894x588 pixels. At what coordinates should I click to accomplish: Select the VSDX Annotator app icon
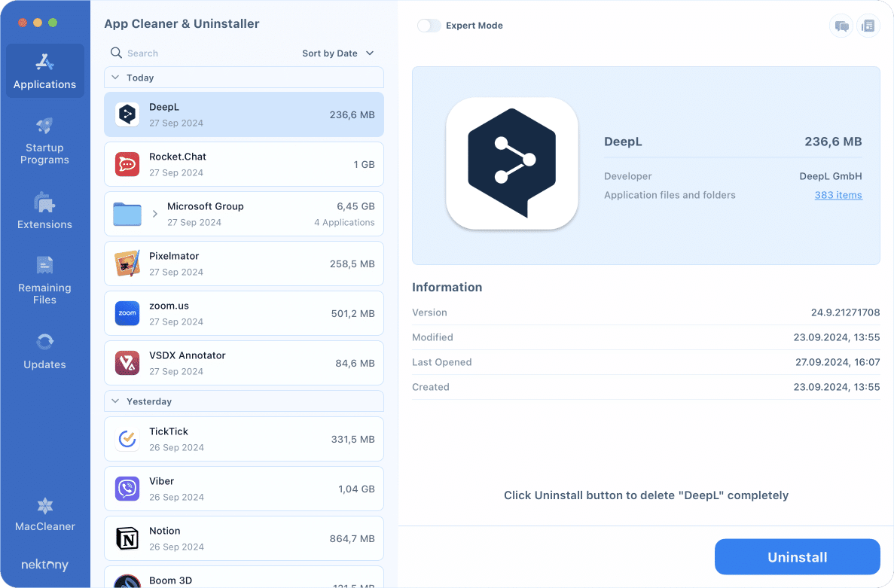coord(127,363)
